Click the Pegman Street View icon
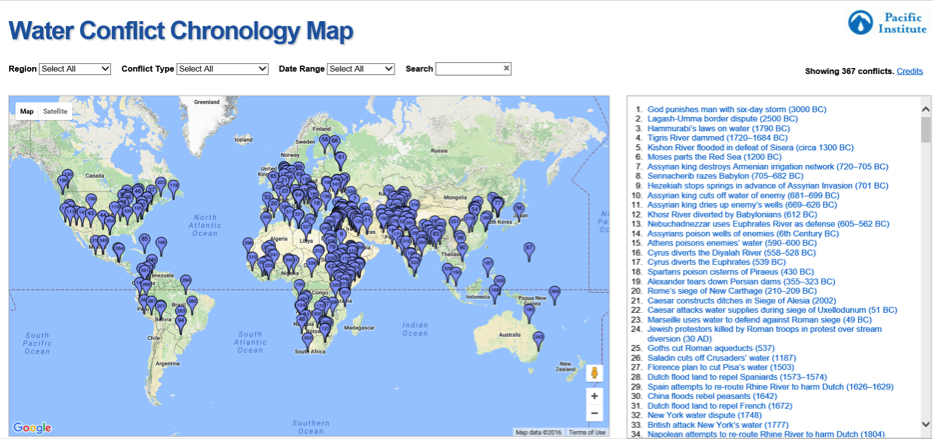This screenshot has height=439, width=933. click(x=593, y=374)
